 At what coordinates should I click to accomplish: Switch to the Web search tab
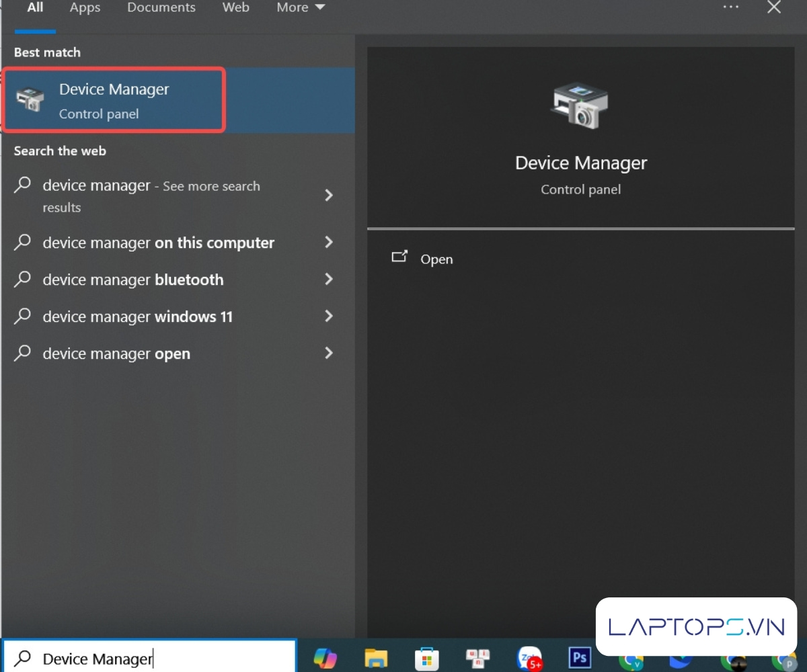pos(236,8)
